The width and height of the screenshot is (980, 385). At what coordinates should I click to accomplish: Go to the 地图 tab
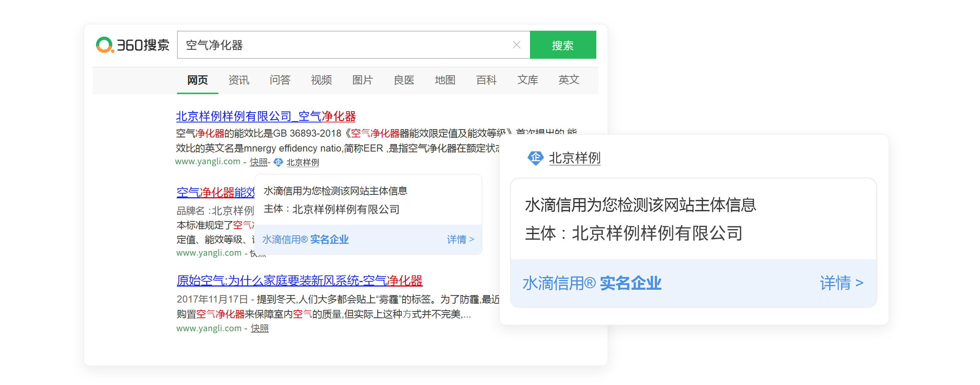[445, 80]
